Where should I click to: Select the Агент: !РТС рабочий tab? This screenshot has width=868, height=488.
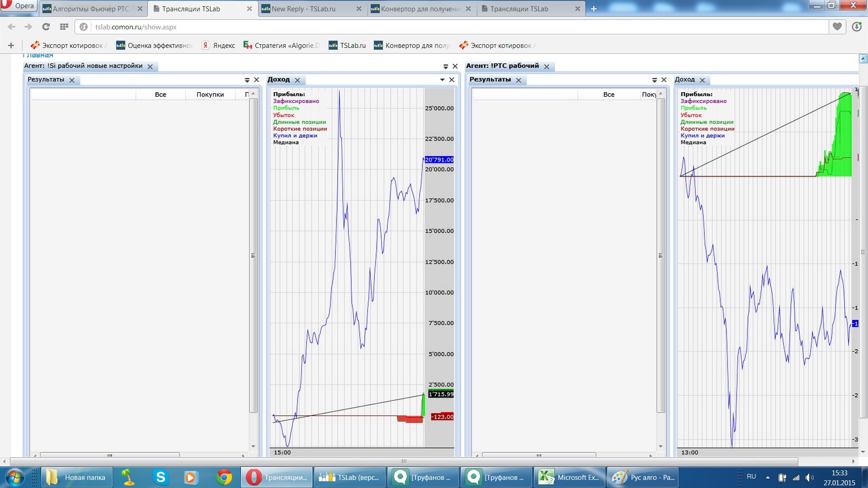(x=502, y=66)
